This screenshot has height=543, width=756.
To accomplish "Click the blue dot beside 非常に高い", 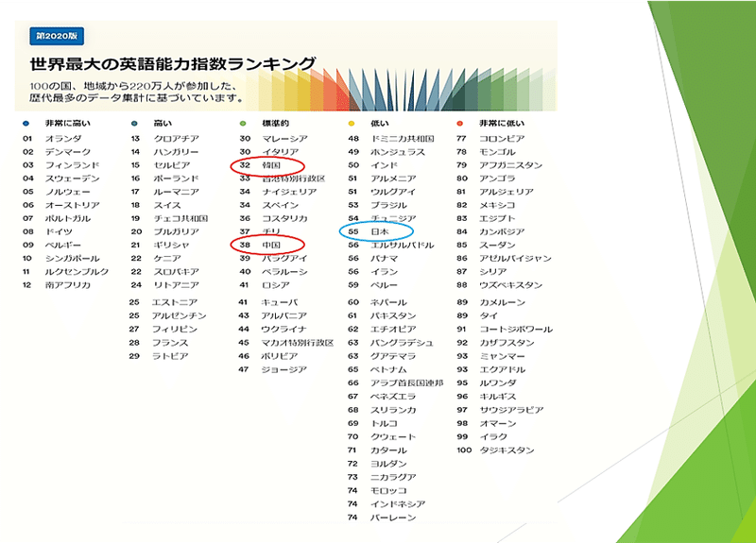I will tap(26, 124).
